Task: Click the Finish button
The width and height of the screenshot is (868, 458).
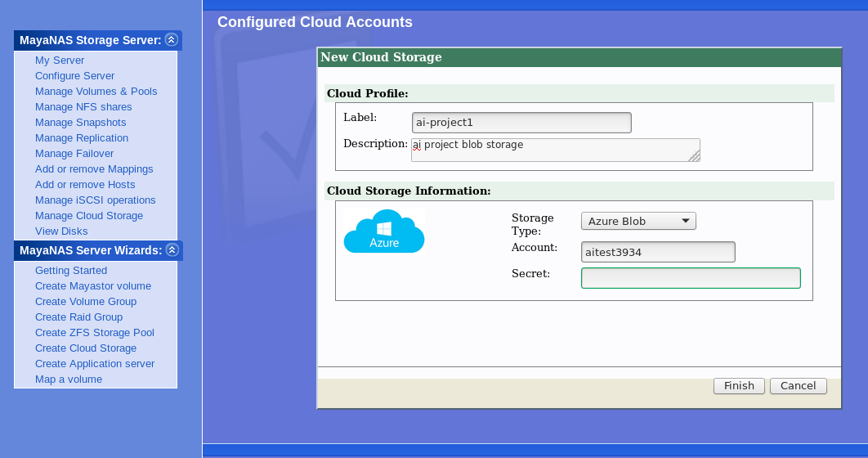Action: point(739,386)
